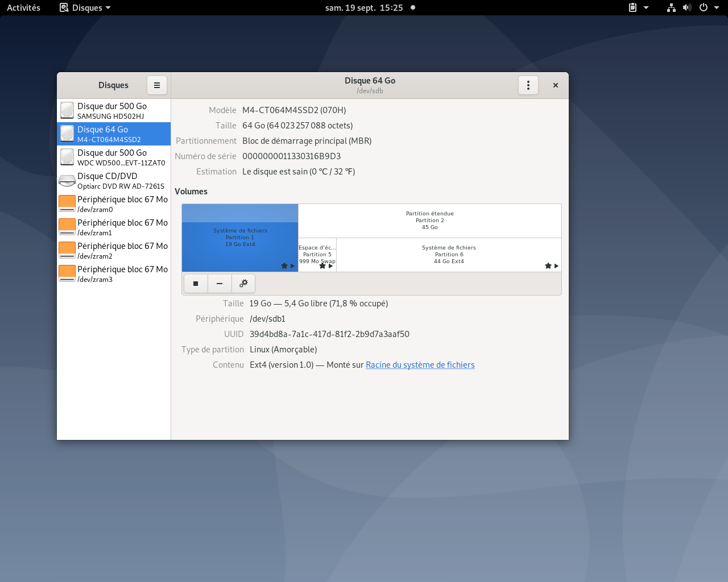
Task: Select the Optiarc DVD RW CD/DVD drive
Action: click(x=114, y=181)
